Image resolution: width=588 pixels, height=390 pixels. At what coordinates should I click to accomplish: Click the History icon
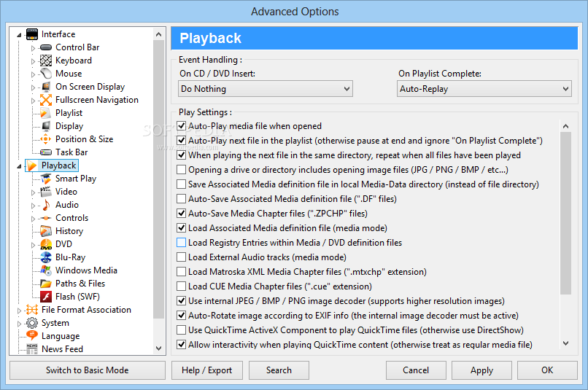[46, 231]
